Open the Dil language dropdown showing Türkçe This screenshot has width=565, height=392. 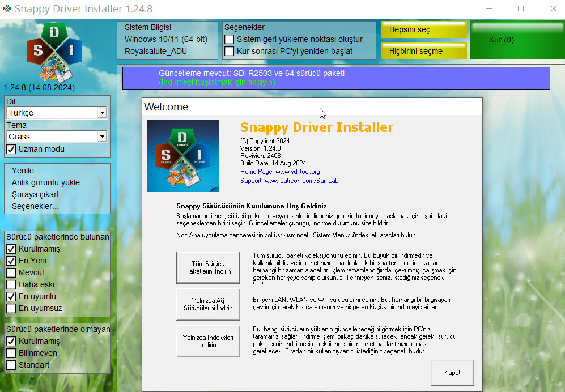[57, 113]
